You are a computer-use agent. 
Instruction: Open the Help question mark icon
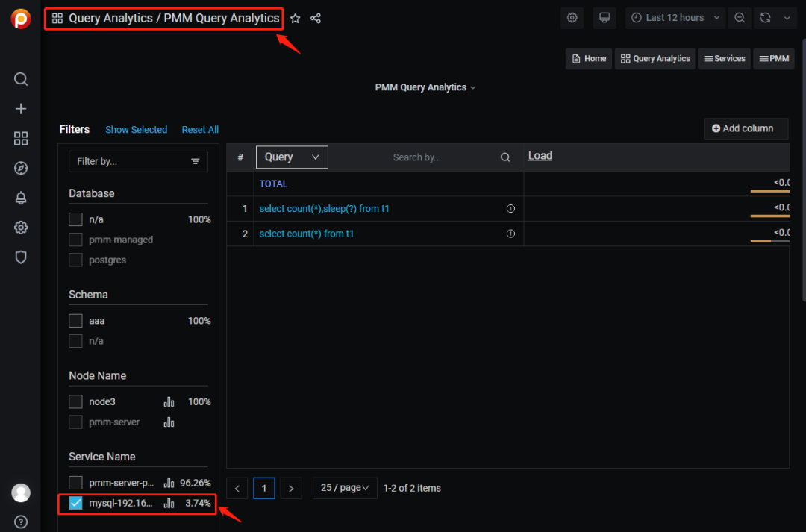21,522
